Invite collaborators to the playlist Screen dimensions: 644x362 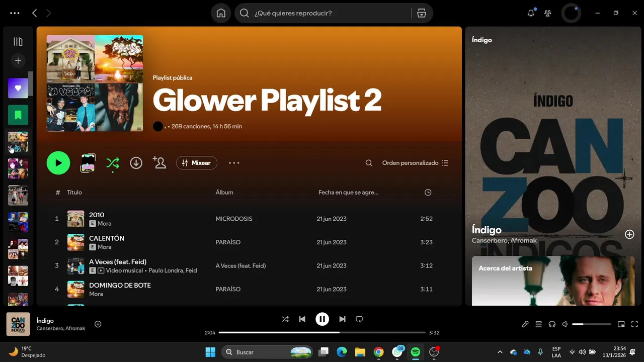coord(159,163)
